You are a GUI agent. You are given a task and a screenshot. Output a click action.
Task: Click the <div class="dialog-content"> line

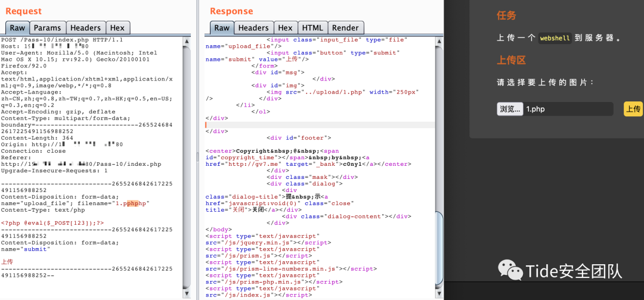tap(346, 216)
